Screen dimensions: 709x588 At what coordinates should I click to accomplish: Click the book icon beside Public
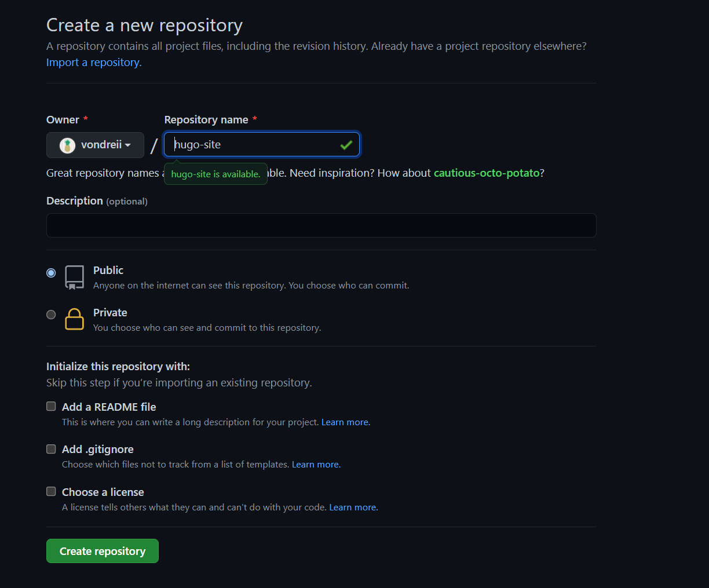(x=74, y=277)
